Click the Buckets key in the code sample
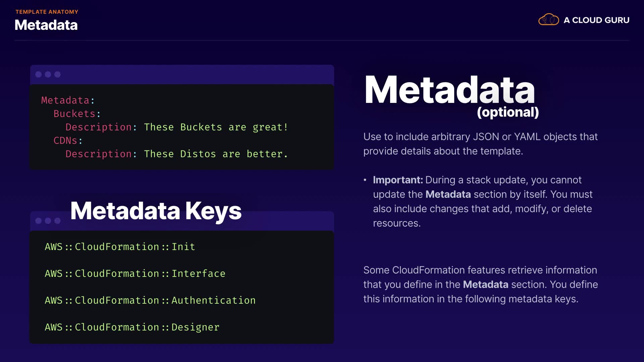644x362 pixels. point(74,114)
